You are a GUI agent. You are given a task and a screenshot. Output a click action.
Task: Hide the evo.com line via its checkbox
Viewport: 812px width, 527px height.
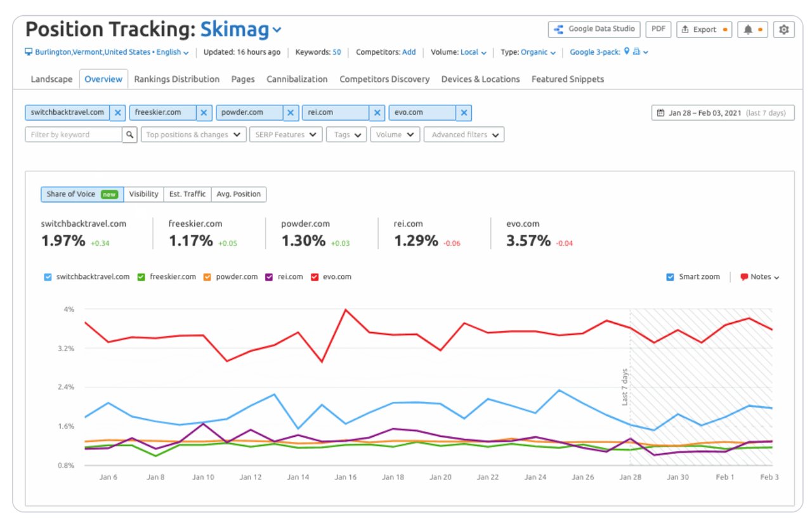tap(316, 276)
